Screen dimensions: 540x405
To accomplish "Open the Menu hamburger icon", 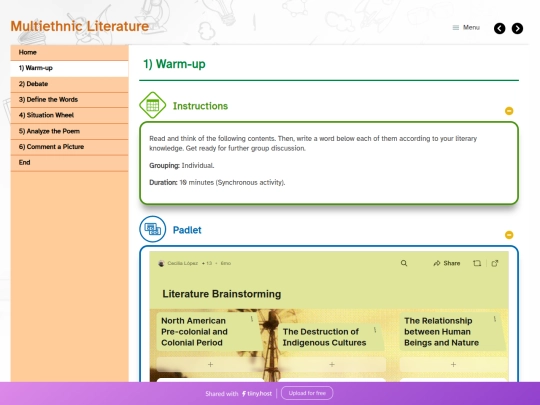I will (x=456, y=28).
